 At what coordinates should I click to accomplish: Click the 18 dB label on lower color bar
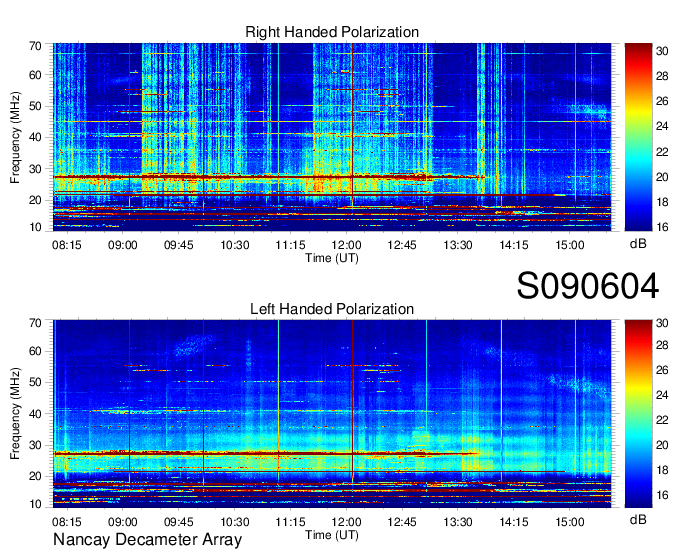tap(662, 470)
